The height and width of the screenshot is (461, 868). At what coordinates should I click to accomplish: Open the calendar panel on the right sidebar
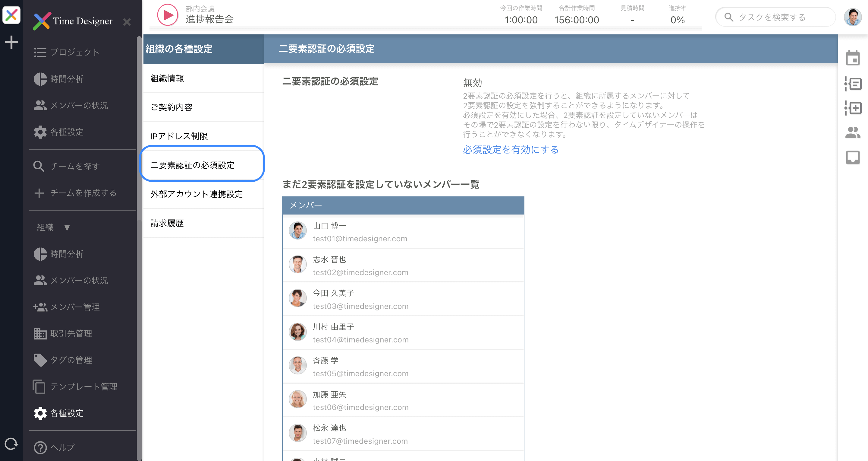(853, 58)
